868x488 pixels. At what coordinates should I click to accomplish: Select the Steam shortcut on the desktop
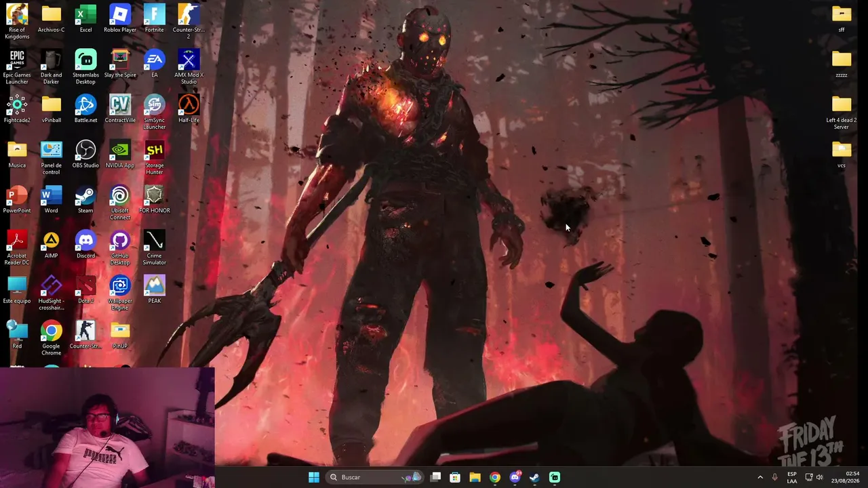click(x=85, y=199)
